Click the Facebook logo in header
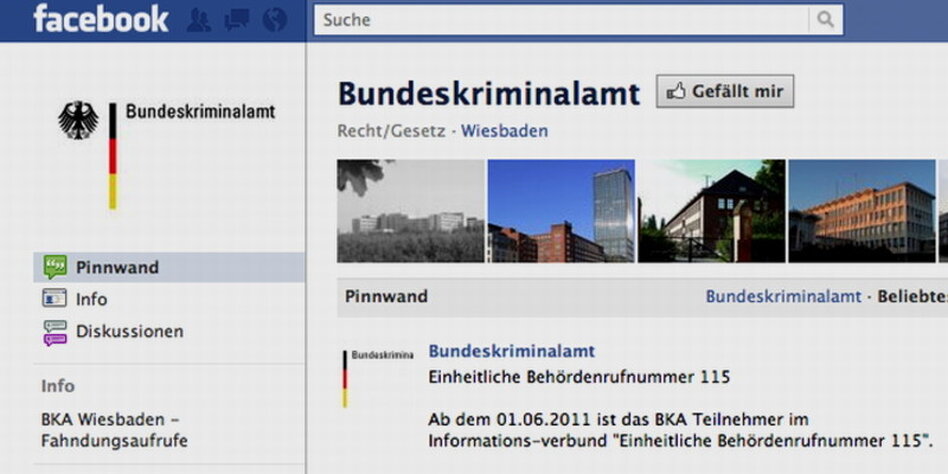 point(100,19)
